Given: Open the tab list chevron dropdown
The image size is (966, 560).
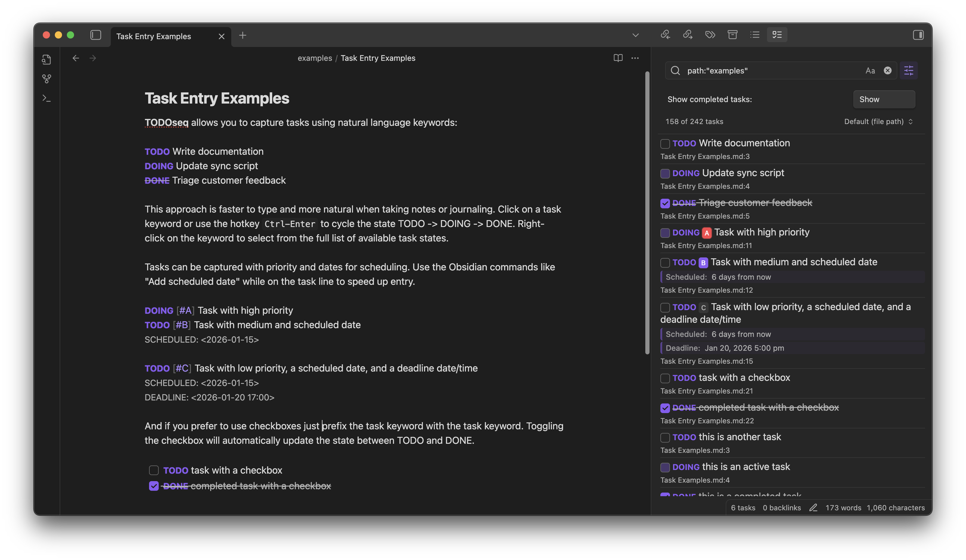Looking at the screenshot, I should [635, 35].
